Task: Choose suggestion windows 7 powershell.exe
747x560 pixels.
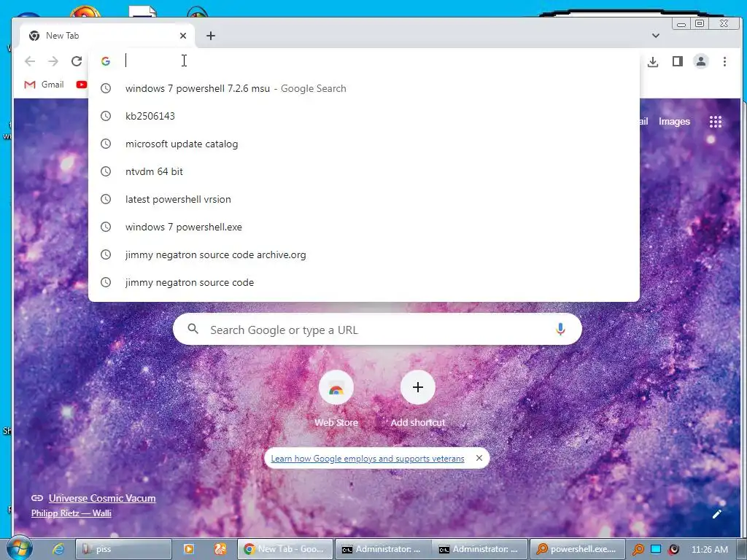Action: (364, 227)
